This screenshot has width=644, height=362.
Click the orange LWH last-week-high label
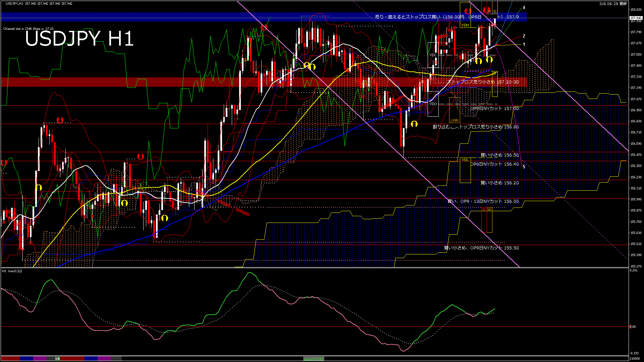click(454, 120)
